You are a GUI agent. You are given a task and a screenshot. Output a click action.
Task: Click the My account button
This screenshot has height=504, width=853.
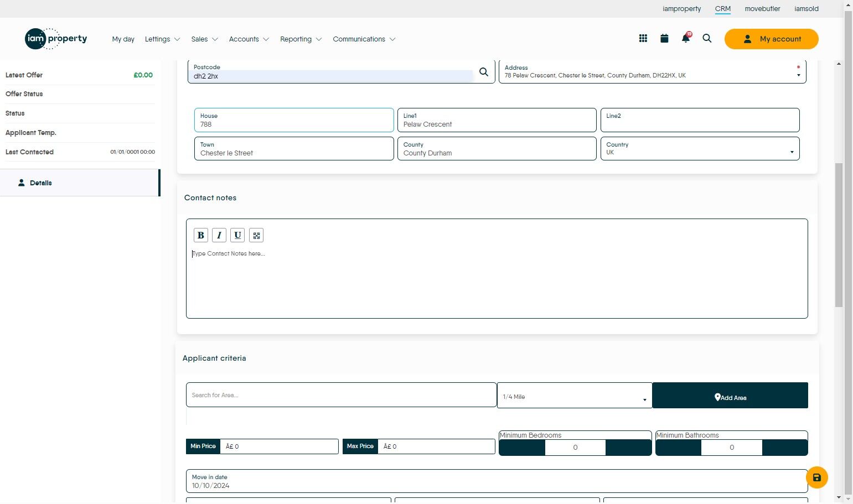tap(771, 39)
